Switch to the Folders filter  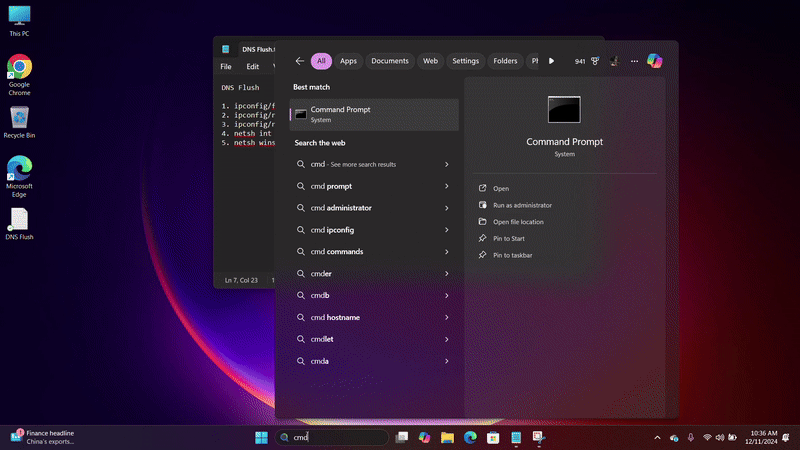505,61
